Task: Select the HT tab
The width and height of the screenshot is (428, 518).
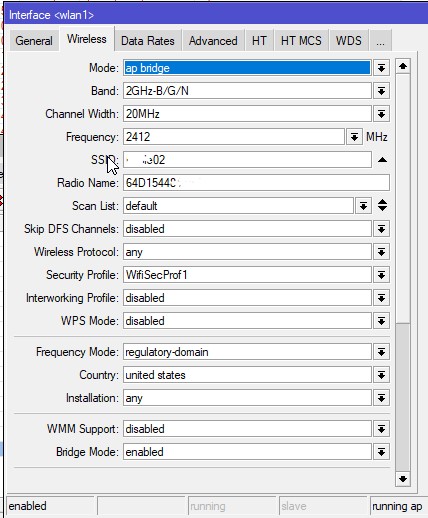Action: coord(259,41)
